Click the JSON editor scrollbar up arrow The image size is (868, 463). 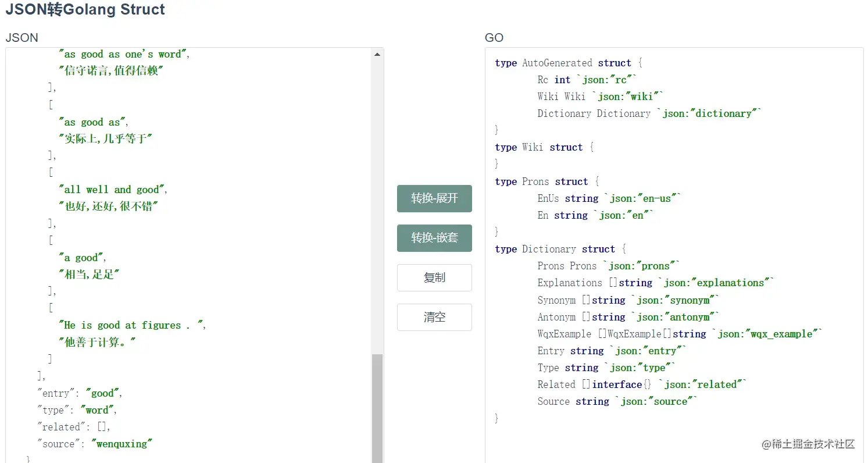(x=377, y=54)
